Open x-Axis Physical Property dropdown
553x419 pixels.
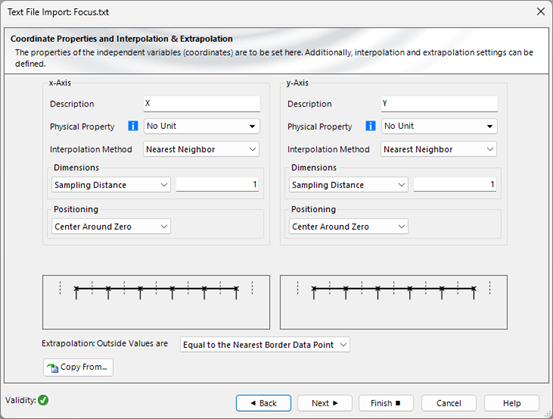coord(202,126)
